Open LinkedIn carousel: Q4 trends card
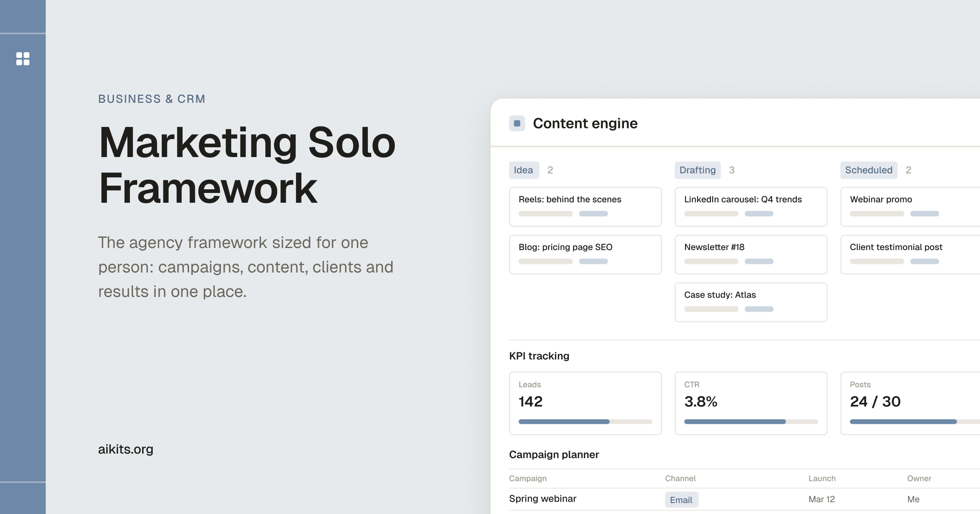The width and height of the screenshot is (980, 514). (751, 207)
